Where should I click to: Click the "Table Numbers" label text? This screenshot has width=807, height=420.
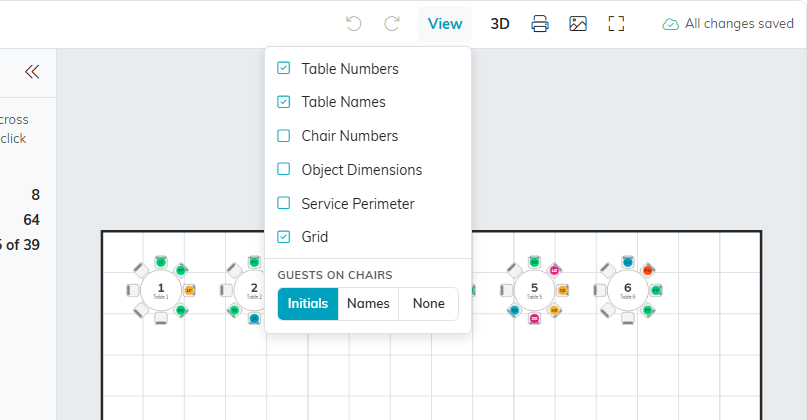pos(350,68)
